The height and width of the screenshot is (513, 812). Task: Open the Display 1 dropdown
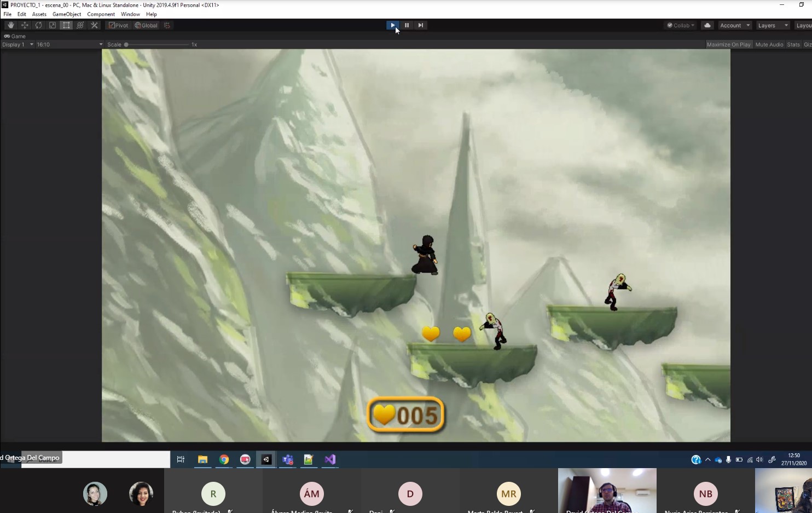pos(18,44)
